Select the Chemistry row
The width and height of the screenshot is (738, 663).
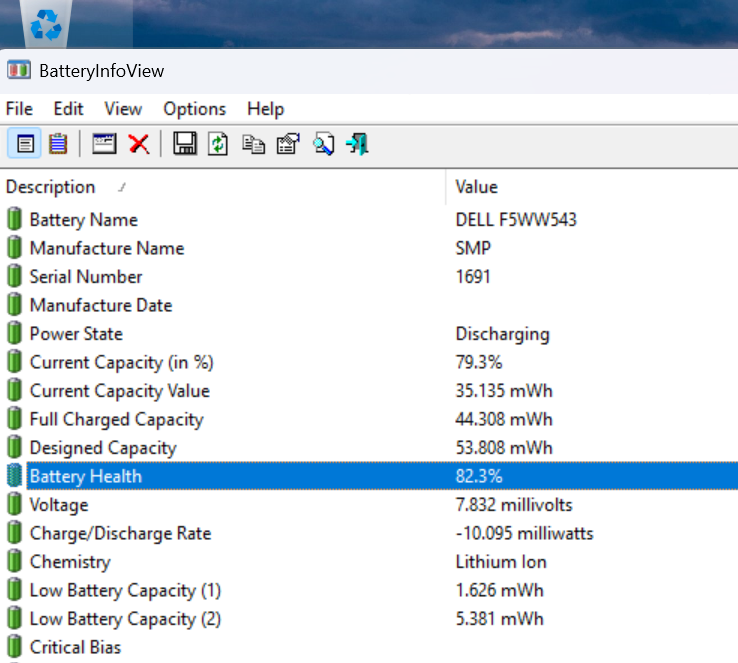pyautogui.click(x=369, y=562)
